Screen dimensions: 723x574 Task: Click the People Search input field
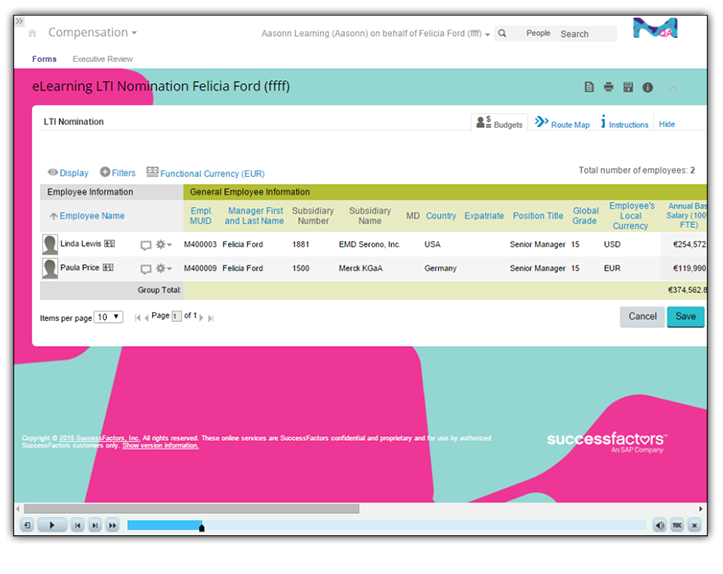tap(585, 34)
